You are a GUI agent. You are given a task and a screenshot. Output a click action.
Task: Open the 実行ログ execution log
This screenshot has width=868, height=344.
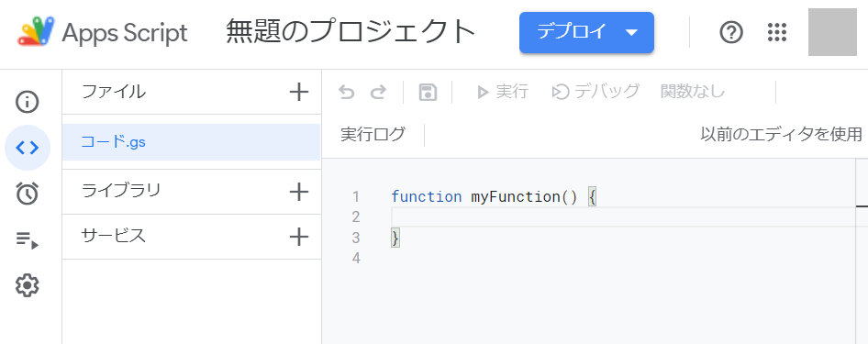coord(373,135)
